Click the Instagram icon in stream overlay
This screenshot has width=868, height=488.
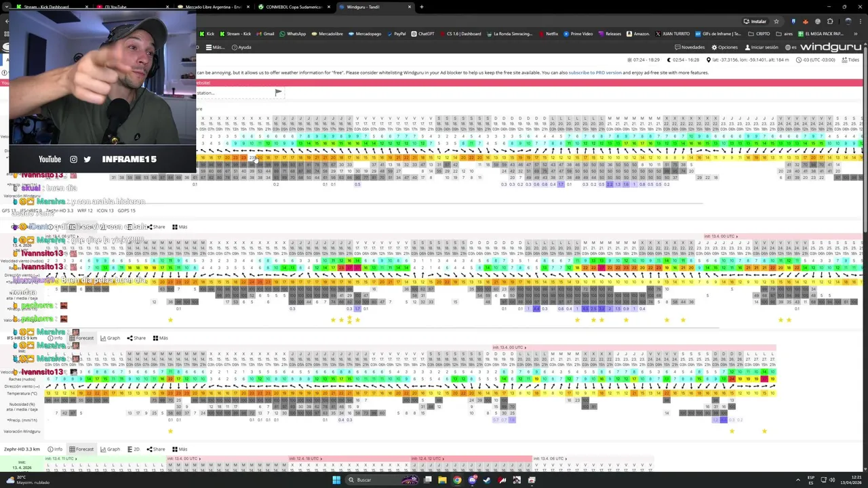click(x=73, y=159)
